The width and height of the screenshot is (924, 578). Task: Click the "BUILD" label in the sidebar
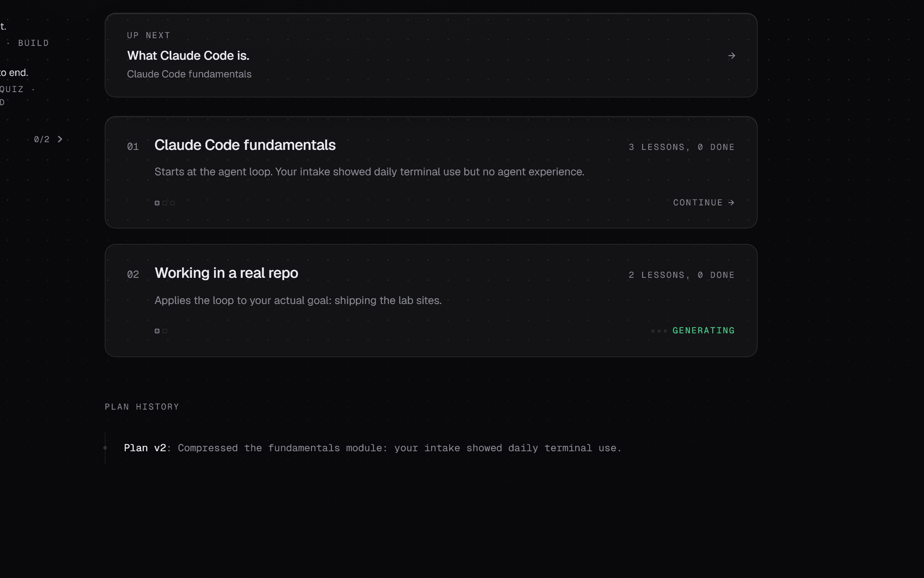33,43
